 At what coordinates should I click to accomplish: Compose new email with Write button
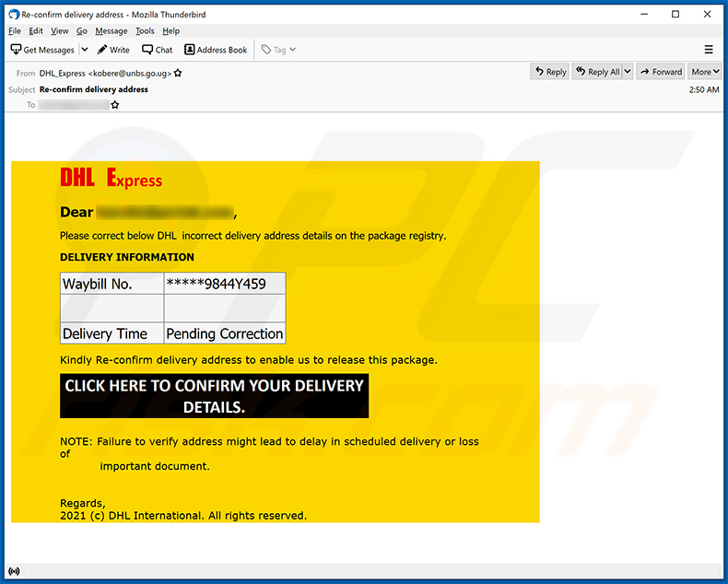tap(113, 50)
